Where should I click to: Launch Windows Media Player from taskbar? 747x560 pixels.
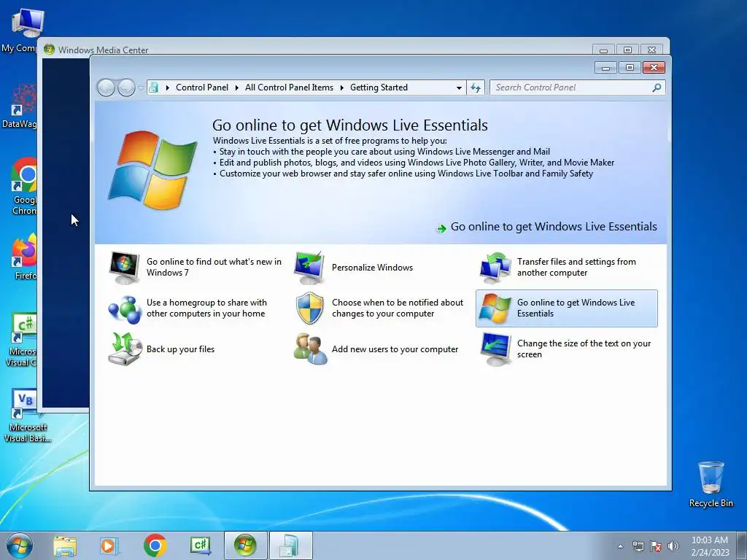tap(109, 546)
